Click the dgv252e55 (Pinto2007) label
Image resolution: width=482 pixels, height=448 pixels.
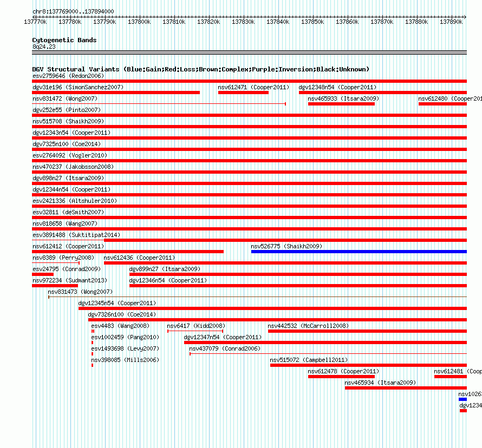[x=67, y=110]
